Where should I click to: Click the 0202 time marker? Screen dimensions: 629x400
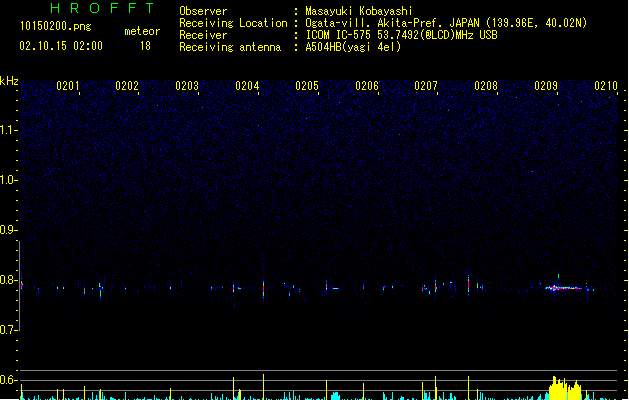pos(127,86)
